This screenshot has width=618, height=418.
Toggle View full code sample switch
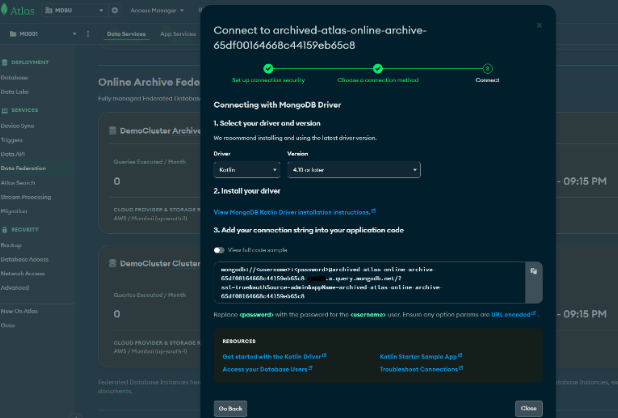(219, 250)
